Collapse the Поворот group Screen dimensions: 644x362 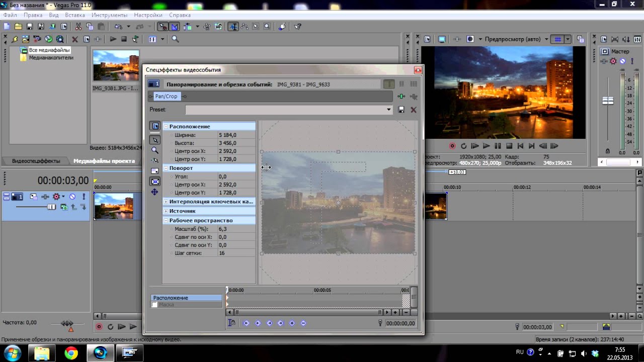(166, 168)
